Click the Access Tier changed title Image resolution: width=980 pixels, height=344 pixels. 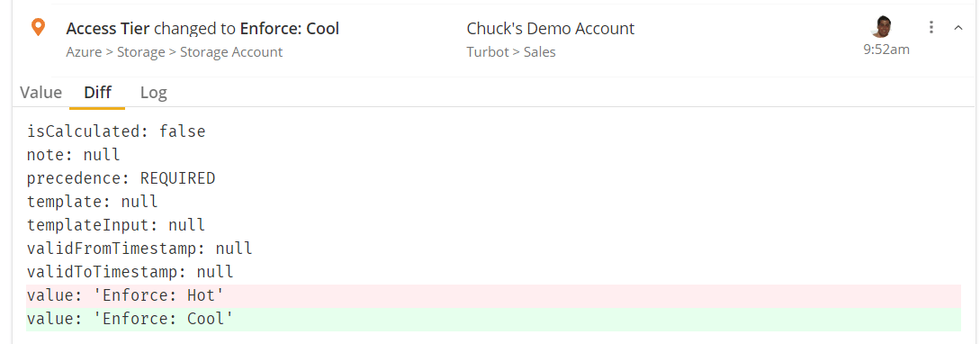tap(202, 28)
